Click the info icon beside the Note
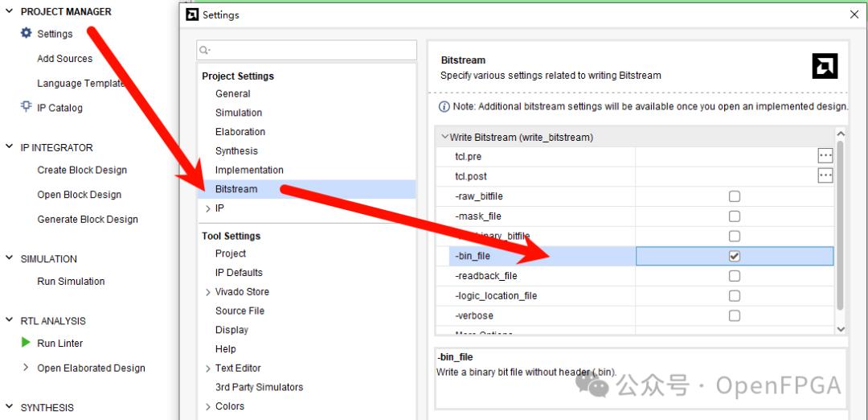 coord(444,106)
